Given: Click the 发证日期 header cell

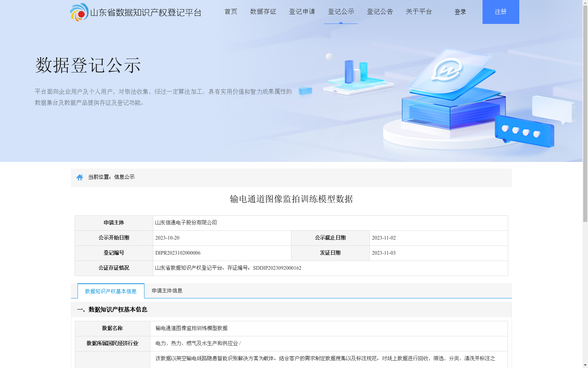Looking at the screenshot, I should pos(330,253).
